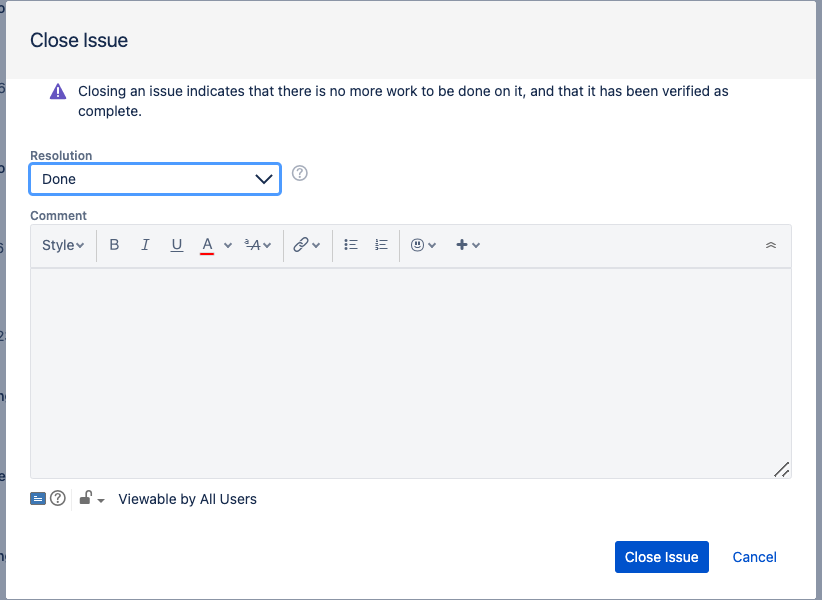
Task: Open the more formatting strikethrough dropdown
Action: (257, 245)
